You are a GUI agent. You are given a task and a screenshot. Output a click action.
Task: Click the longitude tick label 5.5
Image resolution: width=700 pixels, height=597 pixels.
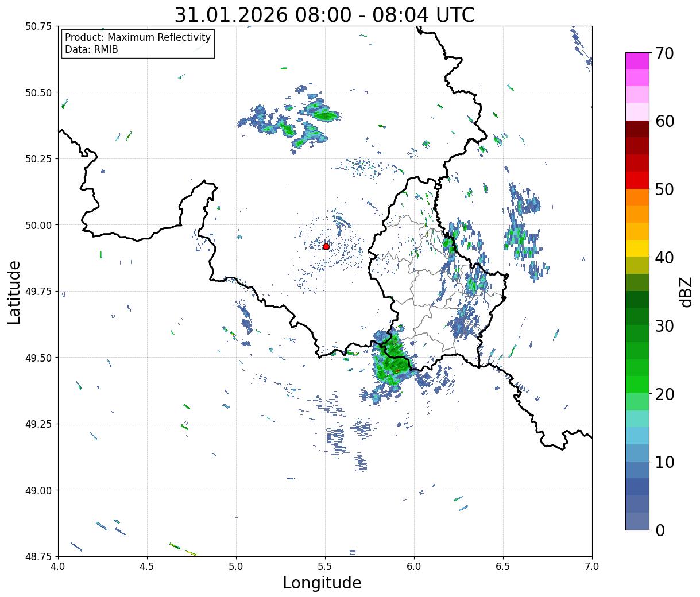coord(325,567)
